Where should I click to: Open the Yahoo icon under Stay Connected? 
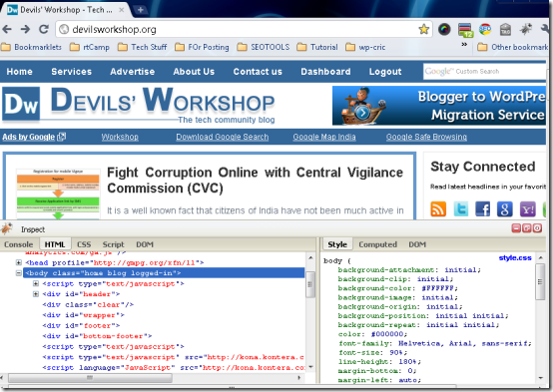click(x=528, y=209)
